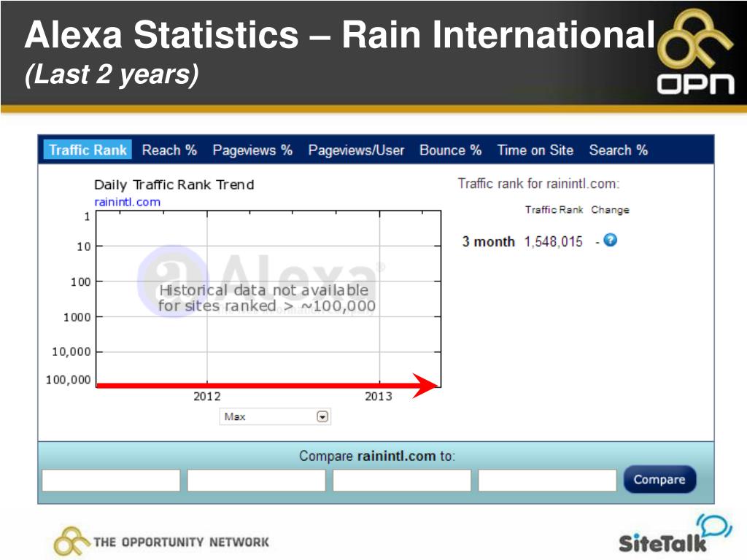Focus the third compare site input field
The width and height of the screenshot is (747, 560).
[402, 480]
